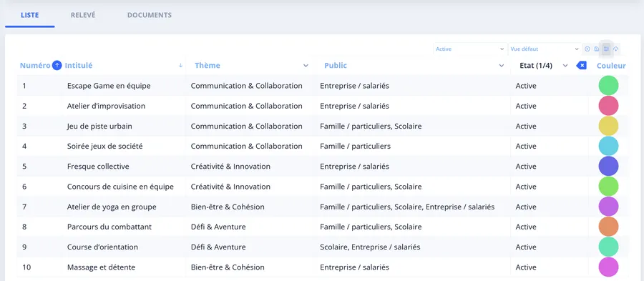This screenshot has width=644, height=281.
Task: Open the DOCUMENTS tab
Action: [x=150, y=15]
